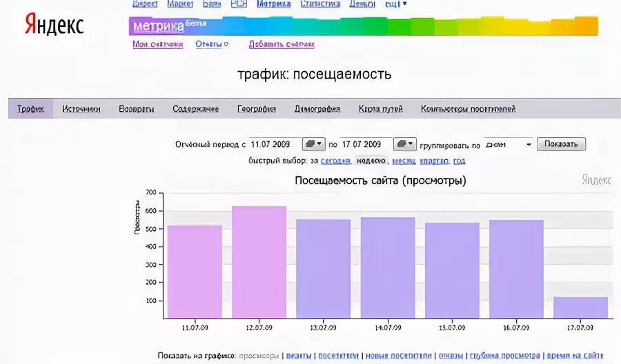Show отказы on the chart
Image resolution: width=621 pixels, height=364 pixels.
coord(451,356)
